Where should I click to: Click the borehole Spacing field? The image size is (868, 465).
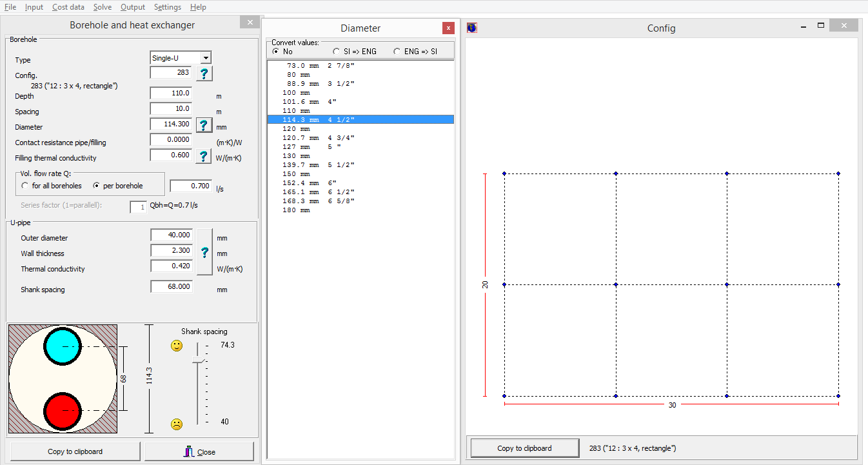[x=171, y=108]
